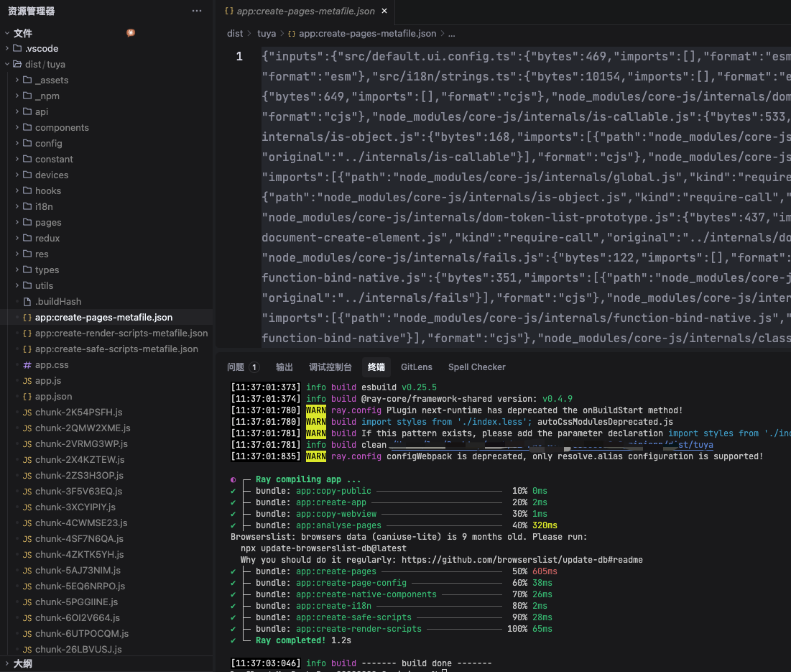Click the folder icon of .vscode
The width and height of the screenshot is (791, 672).
click(x=17, y=48)
